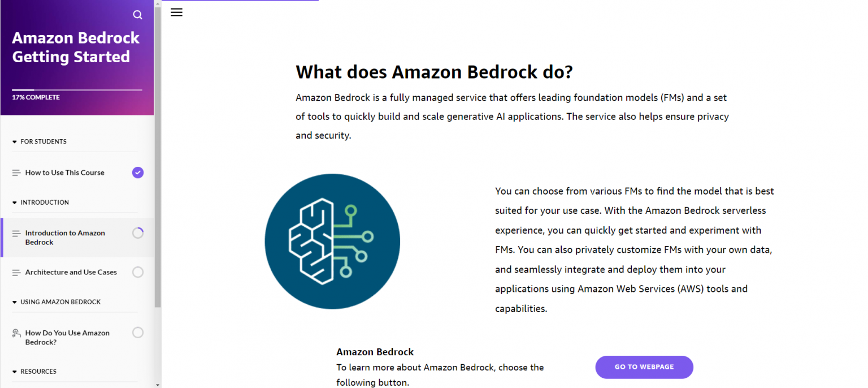
Task: Click the empty completion circle for Architecture and Use Cases
Action: (137, 272)
